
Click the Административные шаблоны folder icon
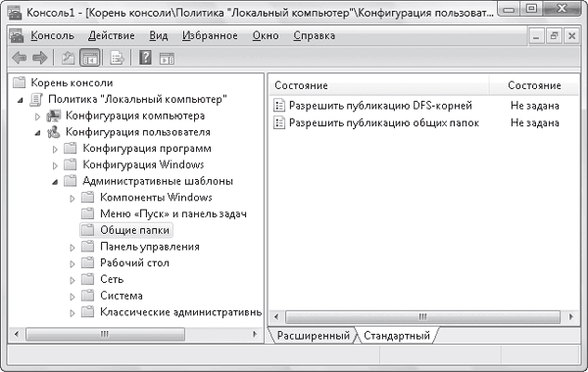tap(71, 181)
